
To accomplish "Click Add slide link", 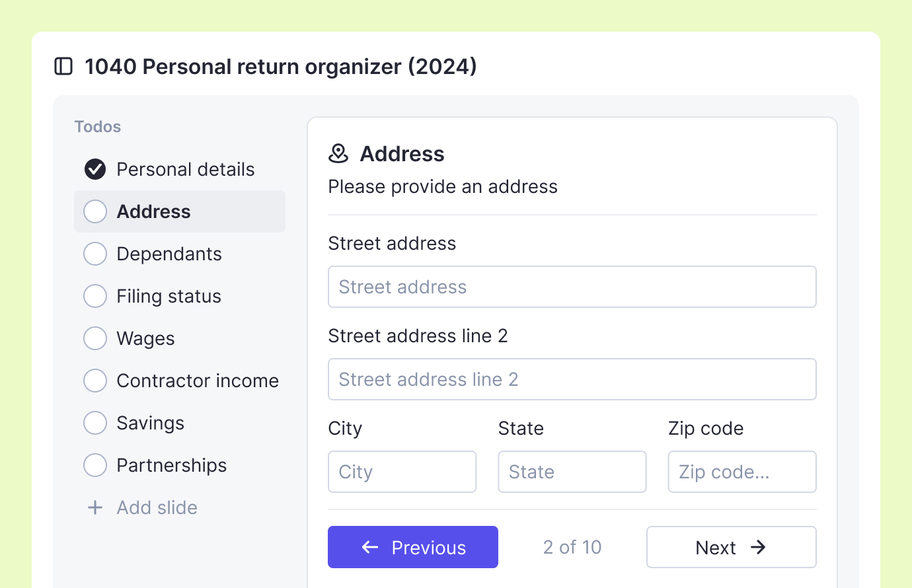I will coord(157,507).
